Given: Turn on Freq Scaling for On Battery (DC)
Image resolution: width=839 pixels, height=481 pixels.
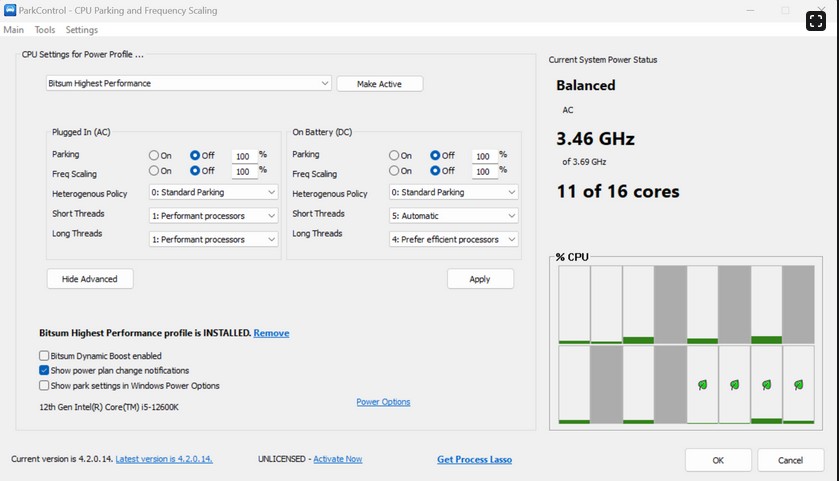Looking at the screenshot, I should (394, 171).
